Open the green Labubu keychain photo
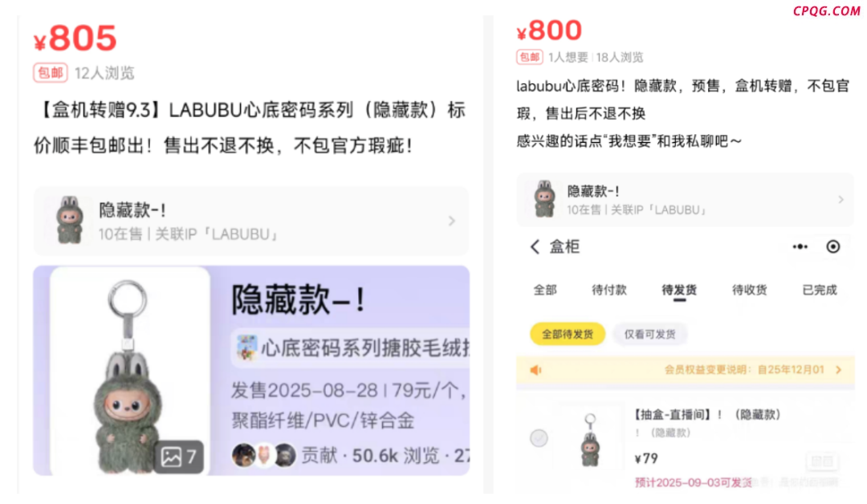This screenshot has width=867, height=504. tap(130, 371)
